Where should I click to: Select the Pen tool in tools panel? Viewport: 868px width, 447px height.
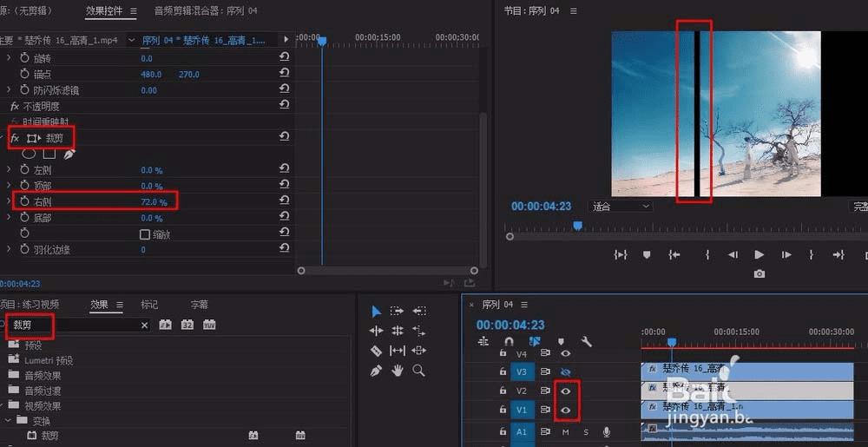coord(376,371)
